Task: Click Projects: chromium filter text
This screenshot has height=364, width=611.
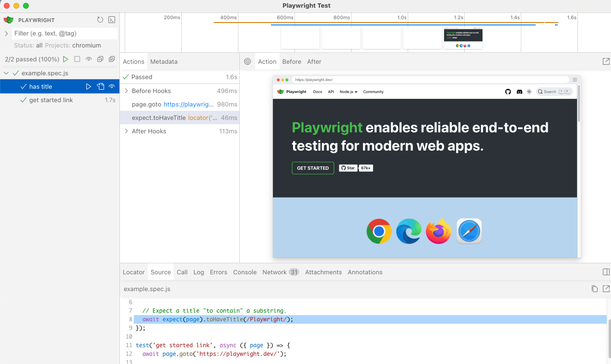Action: tap(73, 46)
